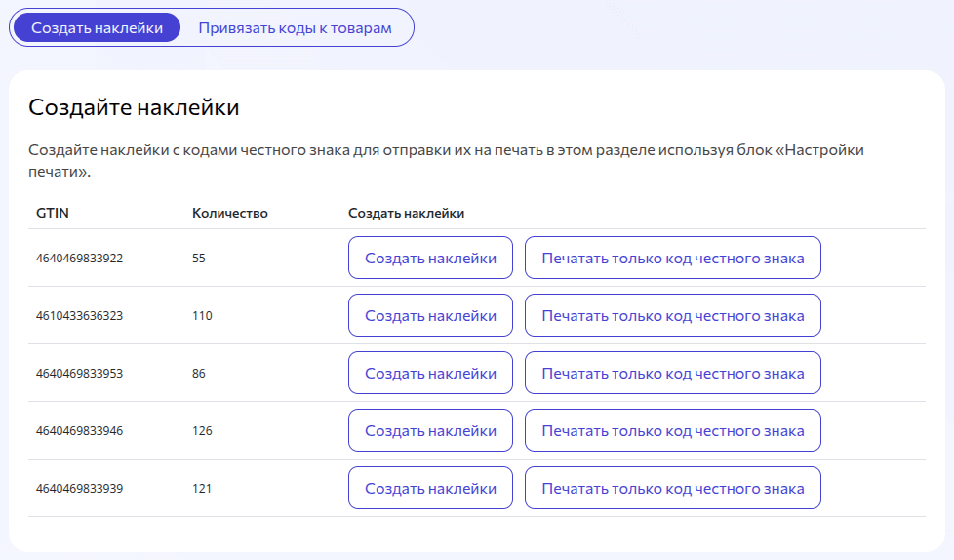Screen dimensions: 954x560
Task: Click the «GTIN» column header
Action: [x=52, y=213]
